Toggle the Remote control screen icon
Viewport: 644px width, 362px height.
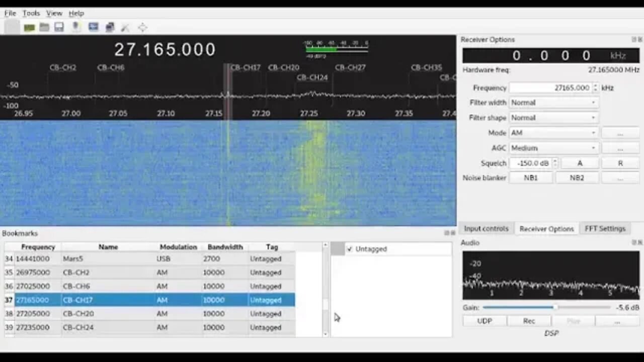93,27
